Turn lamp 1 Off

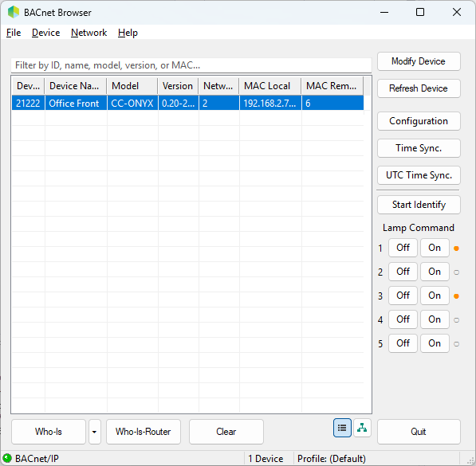[x=403, y=248]
